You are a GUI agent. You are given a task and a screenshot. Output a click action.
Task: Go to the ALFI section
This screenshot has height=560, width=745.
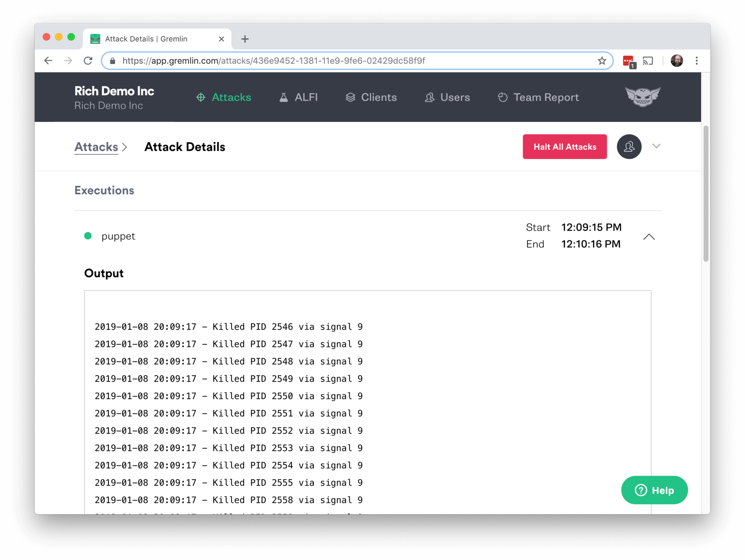click(x=298, y=97)
